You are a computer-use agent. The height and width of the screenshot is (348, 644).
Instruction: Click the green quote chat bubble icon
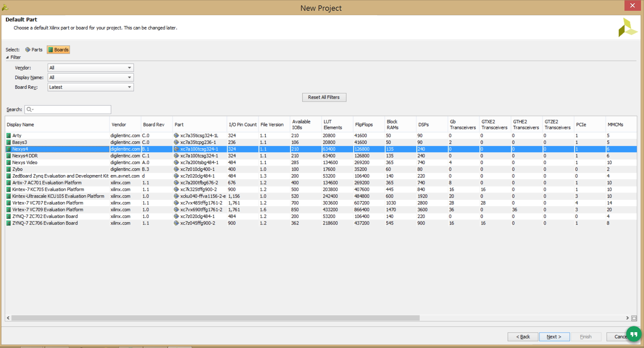pyautogui.click(x=634, y=334)
